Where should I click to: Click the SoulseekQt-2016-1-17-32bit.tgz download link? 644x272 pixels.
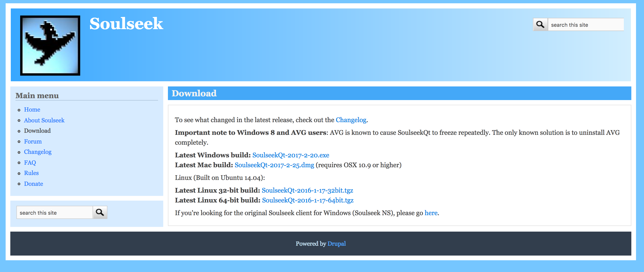pyautogui.click(x=307, y=190)
